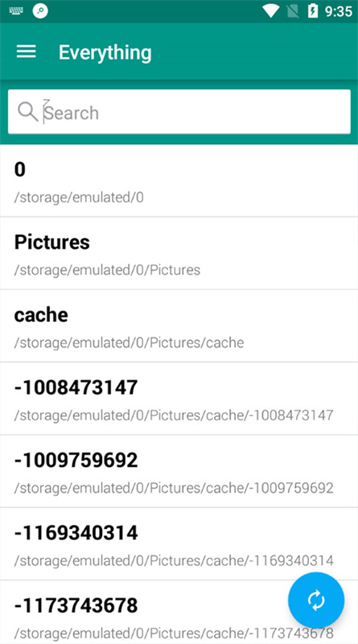This screenshot has width=358, height=644.
Task: Open the -1169340314 list entry
Action: click(x=179, y=544)
